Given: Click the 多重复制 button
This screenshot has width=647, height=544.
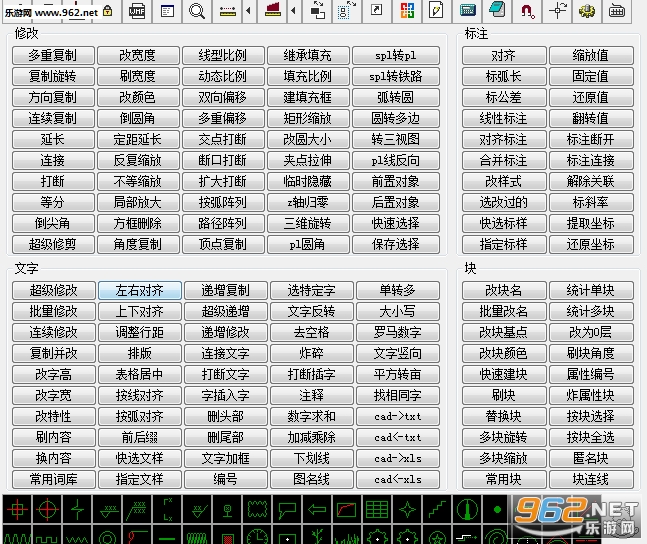Looking at the screenshot, I should pyautogui.click(x=53, y=55).
